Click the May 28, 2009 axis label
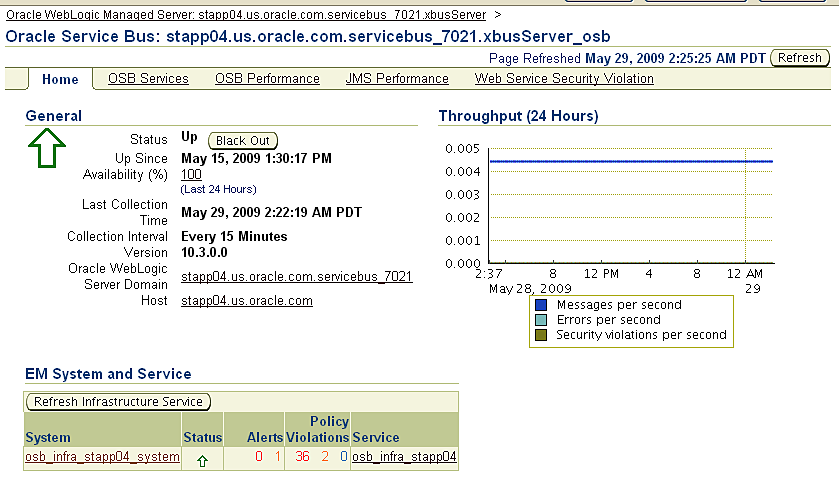The image size is (839, 478). pos(530,289)
